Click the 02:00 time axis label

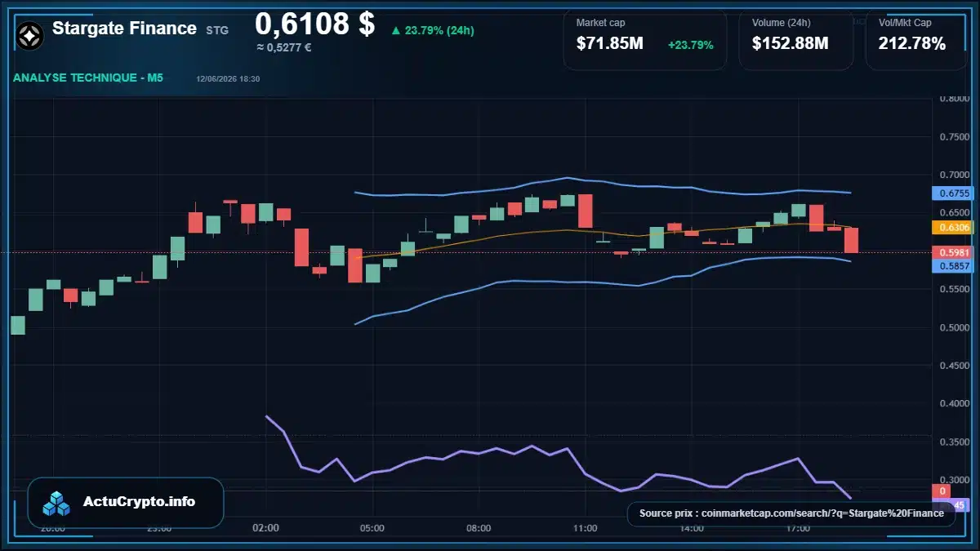(266, 528)
